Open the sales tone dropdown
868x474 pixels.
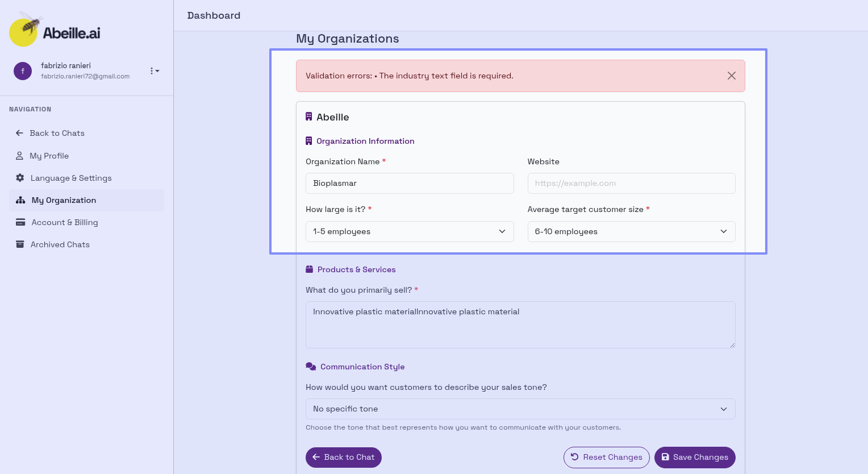[520, 409]
